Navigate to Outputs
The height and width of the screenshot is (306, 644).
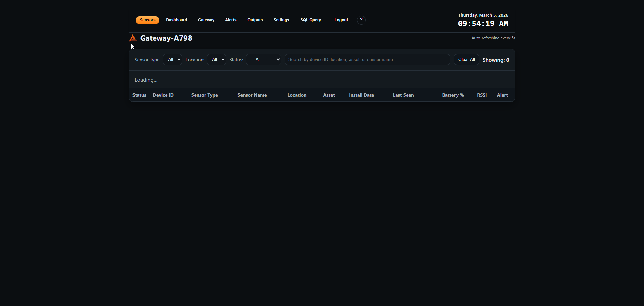[x=255, y=20]
